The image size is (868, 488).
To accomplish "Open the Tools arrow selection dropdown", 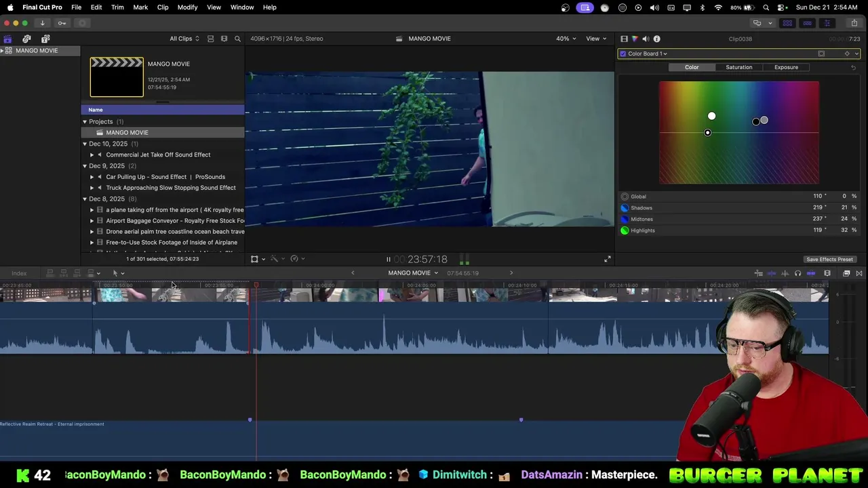I will tap(118, 273).
